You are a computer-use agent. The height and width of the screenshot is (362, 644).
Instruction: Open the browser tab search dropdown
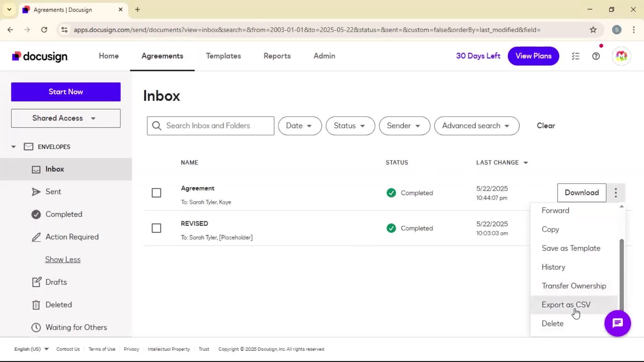point(9,9)
